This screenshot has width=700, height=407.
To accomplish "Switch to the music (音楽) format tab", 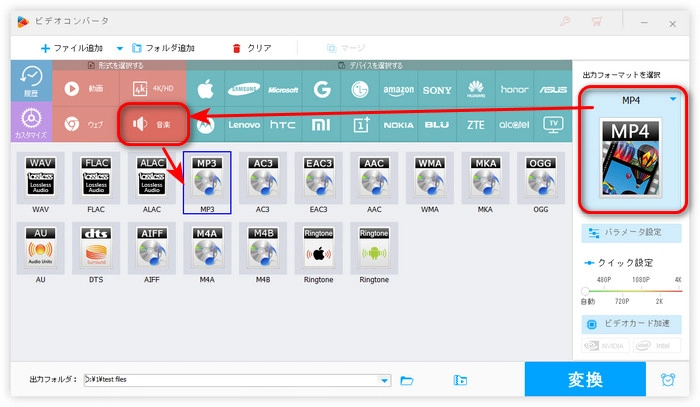I will coord(153,125).
